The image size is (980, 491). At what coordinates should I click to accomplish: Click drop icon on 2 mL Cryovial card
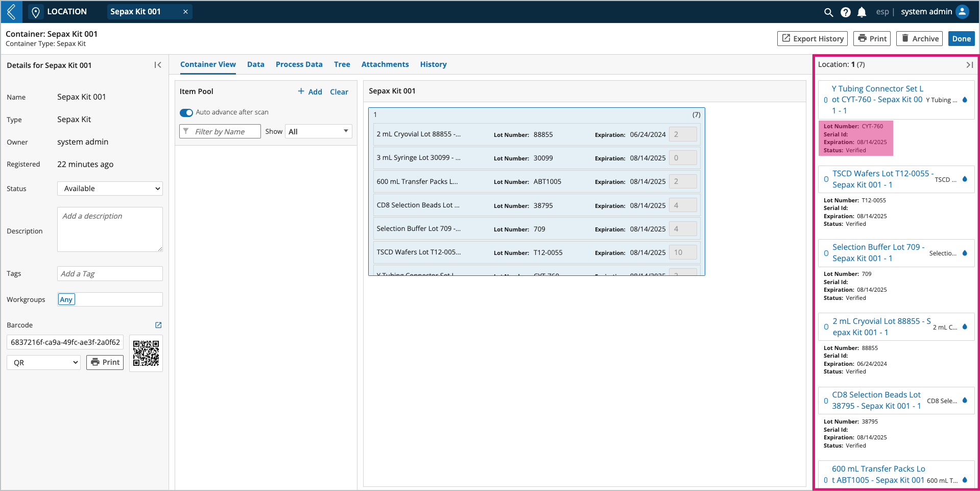(965, 327)
